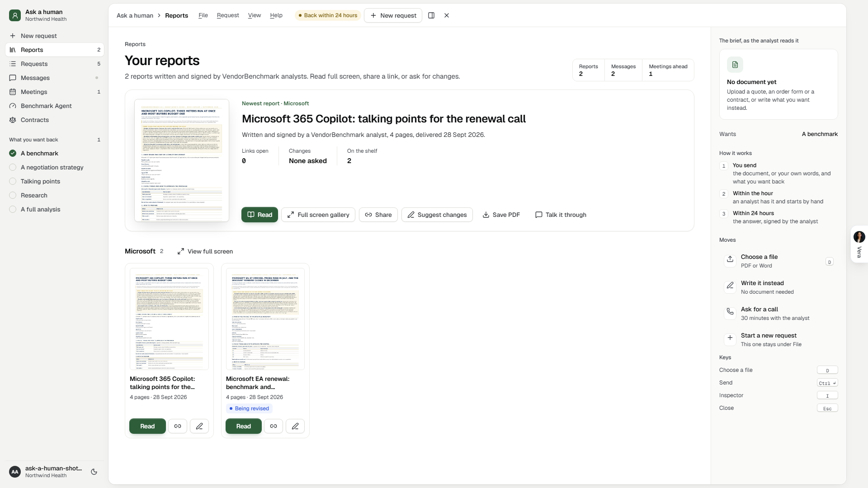The image size is (868, 488).
Task: Open account ask-a-human-shot profile
Action: click(45, 472)
